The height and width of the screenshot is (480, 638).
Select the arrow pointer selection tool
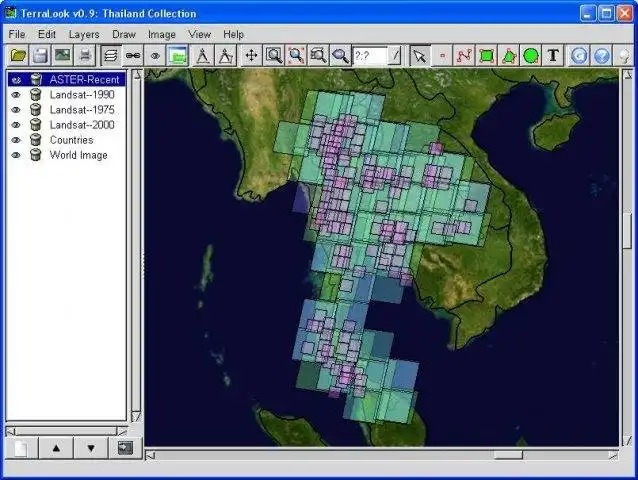tap(420, 55)
